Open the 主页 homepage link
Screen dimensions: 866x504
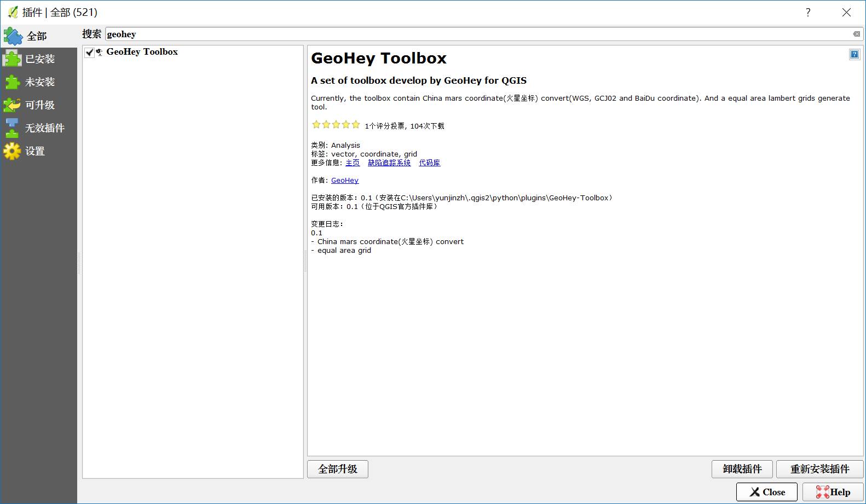point(353,163)
